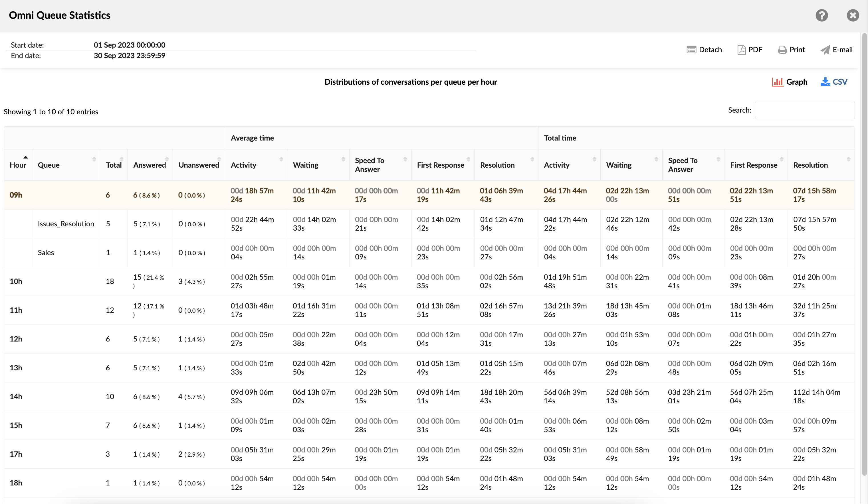Sort by Average Speed To Answer column
Screen dimensions: 868x504
tap(380, 165)
